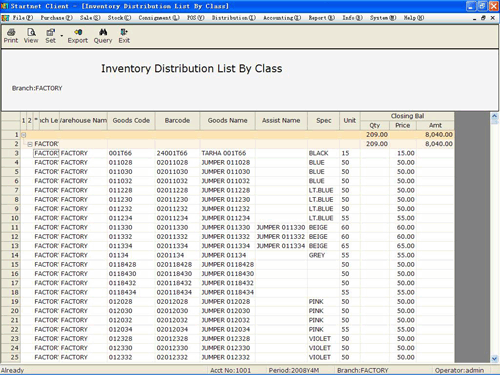Click status bar Operator:admin
The width and height of the screenshot is (500, 375).
click(x=459, y=370)
